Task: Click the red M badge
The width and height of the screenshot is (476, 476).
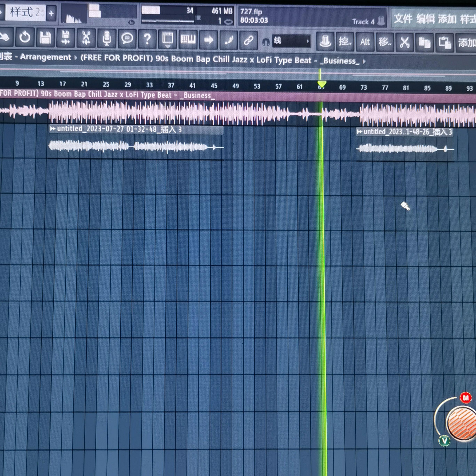Action: [466, 398]
